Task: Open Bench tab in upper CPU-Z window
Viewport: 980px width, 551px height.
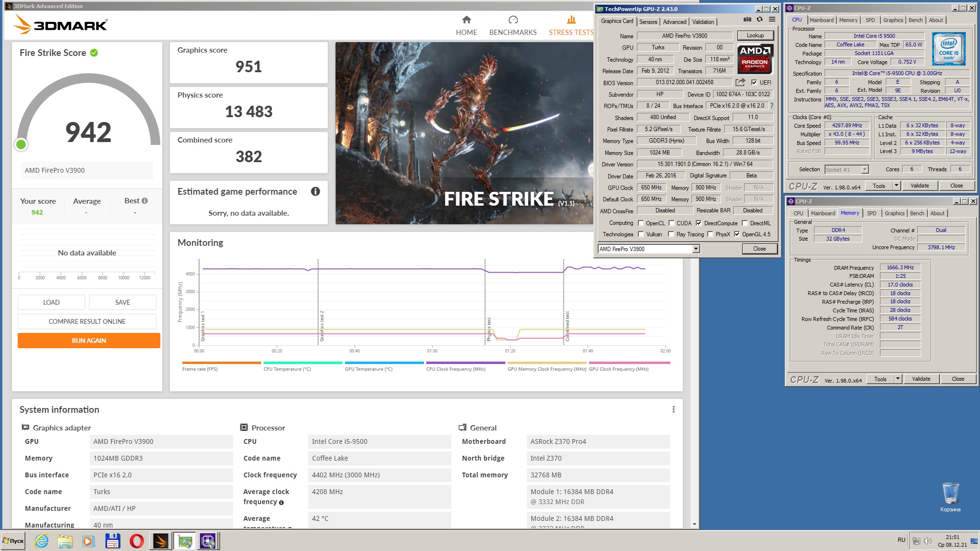Action: 915,20
